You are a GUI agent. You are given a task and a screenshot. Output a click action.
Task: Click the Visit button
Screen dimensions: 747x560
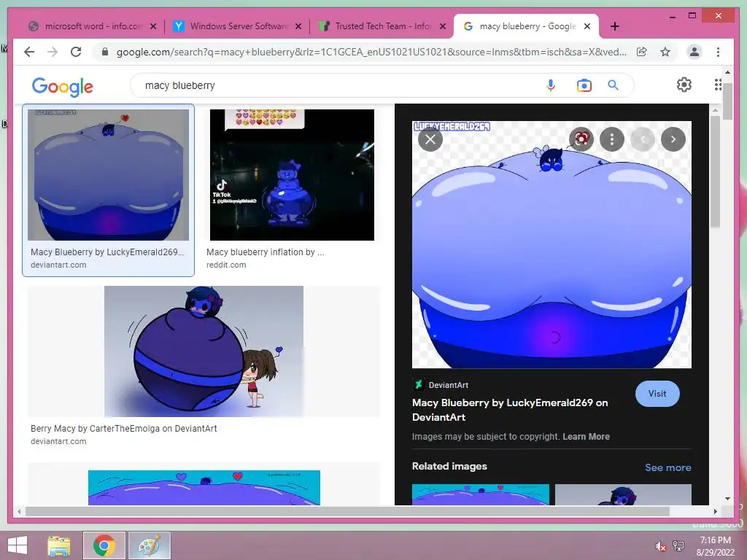pos(657,394)
